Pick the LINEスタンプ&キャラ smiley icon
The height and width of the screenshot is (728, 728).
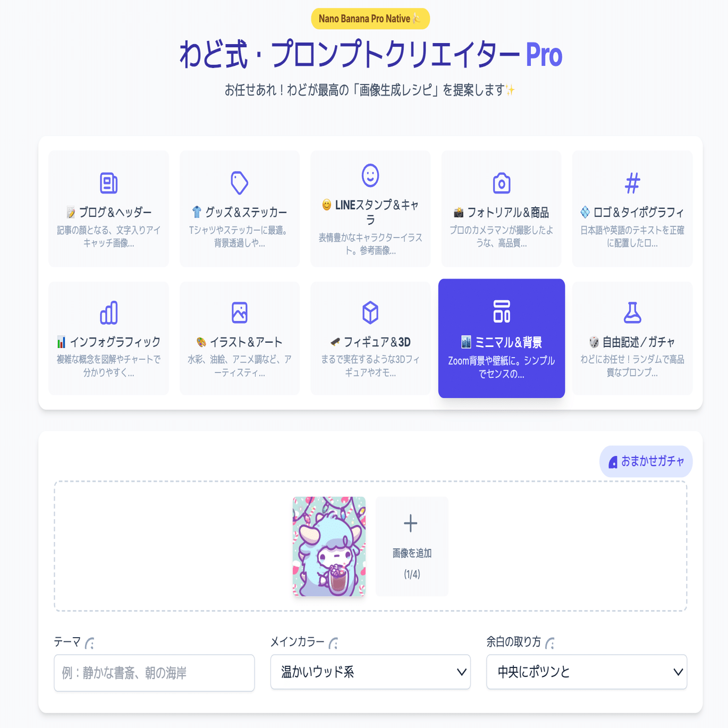pos(370,175)
